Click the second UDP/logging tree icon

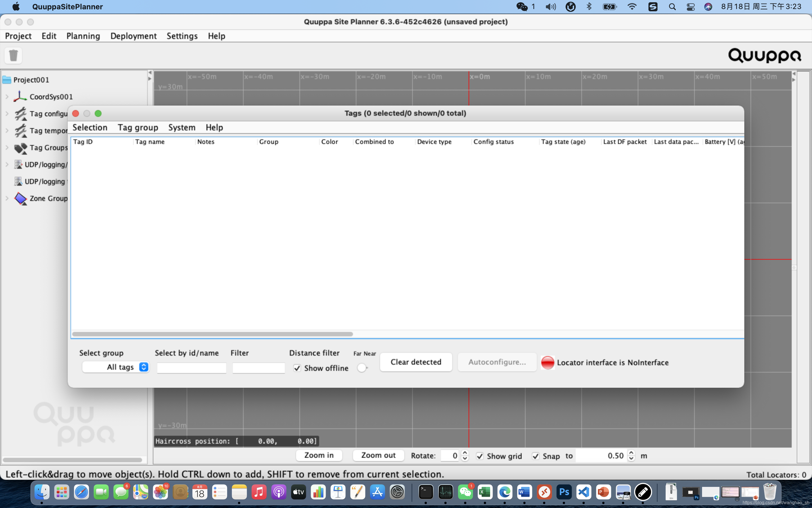coord(18,181)
